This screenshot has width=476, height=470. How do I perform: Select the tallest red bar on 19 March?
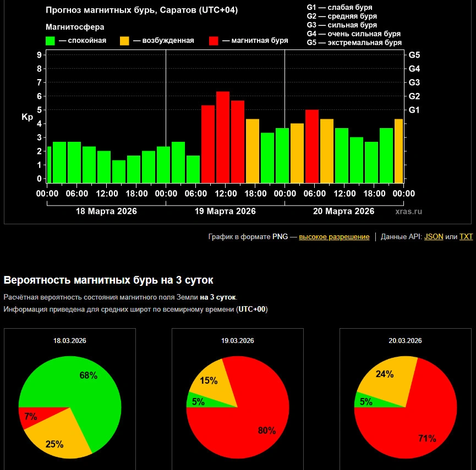[x=223, y=137]
